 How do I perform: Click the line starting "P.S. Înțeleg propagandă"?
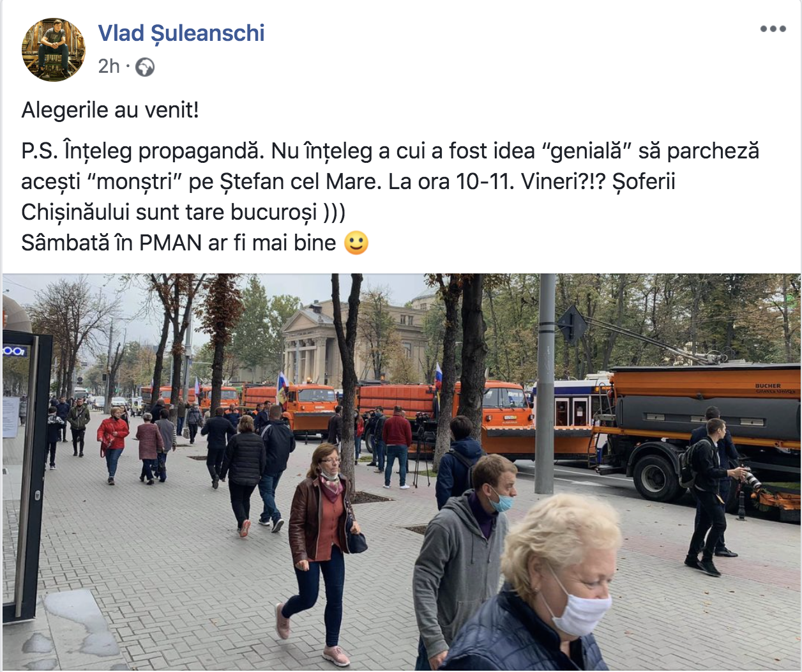[x=390, y=151]
